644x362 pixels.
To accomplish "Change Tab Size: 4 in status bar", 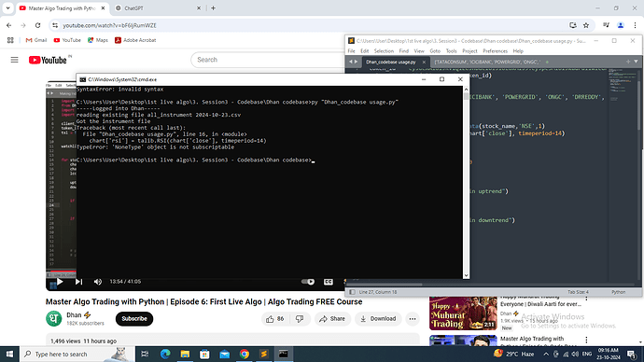I will 578,292.
